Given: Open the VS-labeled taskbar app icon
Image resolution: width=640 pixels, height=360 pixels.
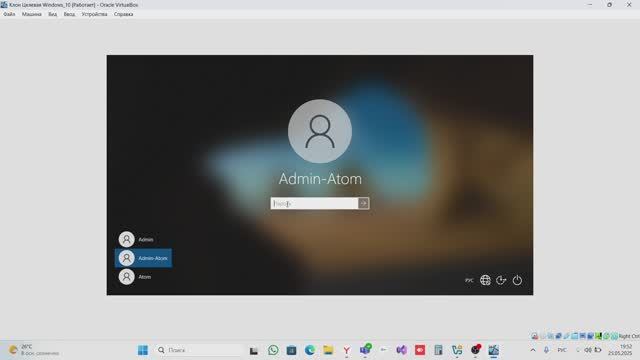Looking at the screenshot, I should 457,350.
